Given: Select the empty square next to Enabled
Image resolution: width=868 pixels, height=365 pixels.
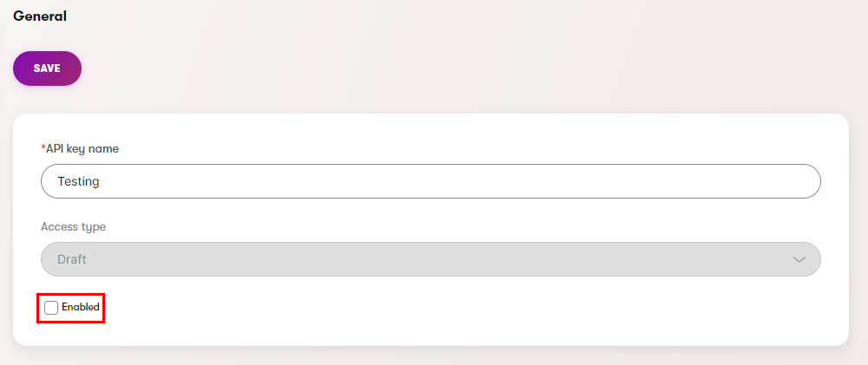Looking at the screenshot, I should [x=51, y=308].
